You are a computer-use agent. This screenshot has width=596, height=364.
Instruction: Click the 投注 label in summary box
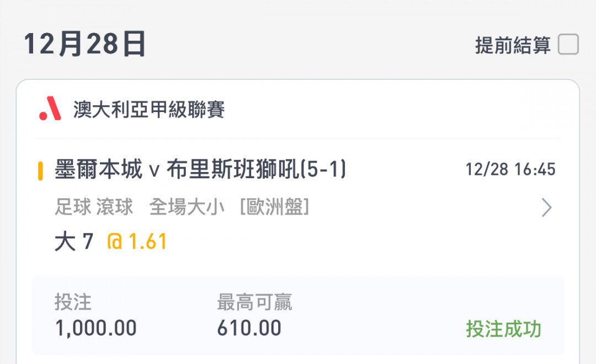point(73,302)
